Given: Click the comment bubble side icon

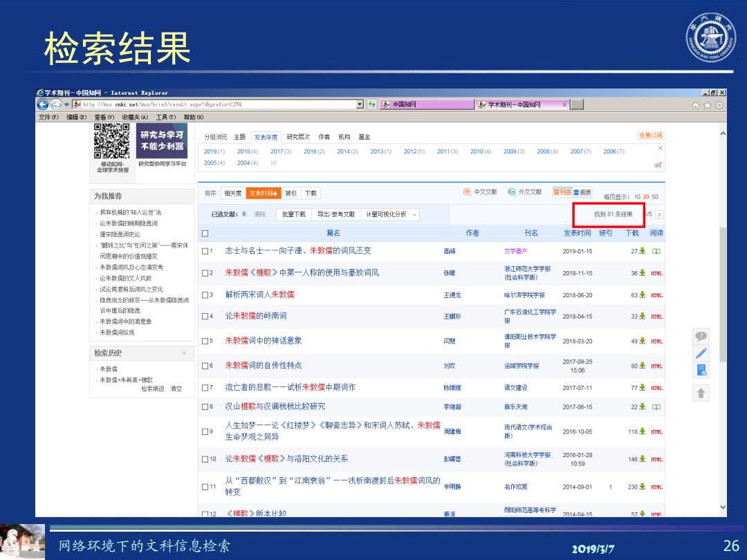Looking at the screenshot, I should tap(701, 336).
